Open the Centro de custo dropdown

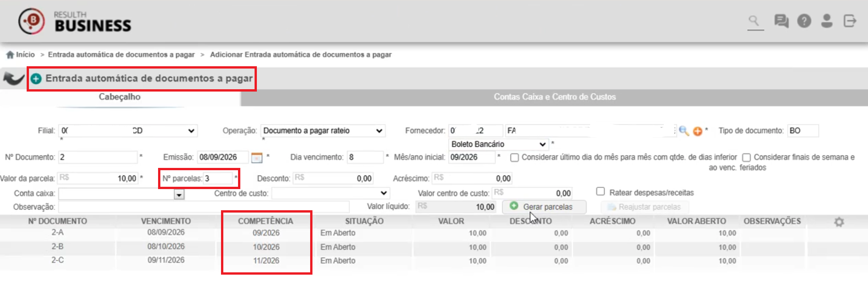pyautogui.click(x=330, y=193)
